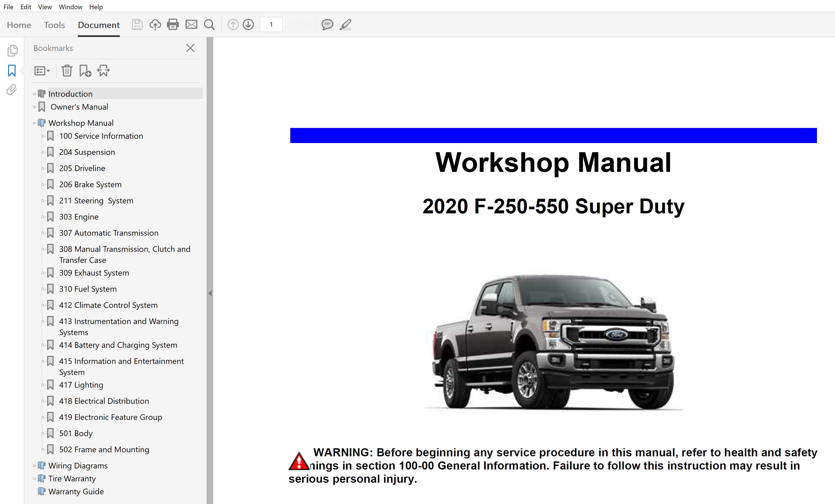Delete the selected bookmark with the trash icon

[67, 71]
